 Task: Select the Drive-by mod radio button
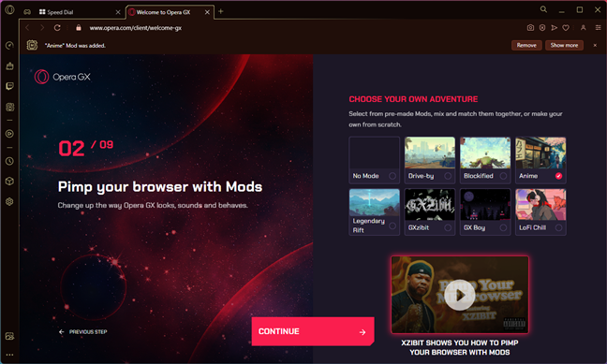(x=448, y=176)
